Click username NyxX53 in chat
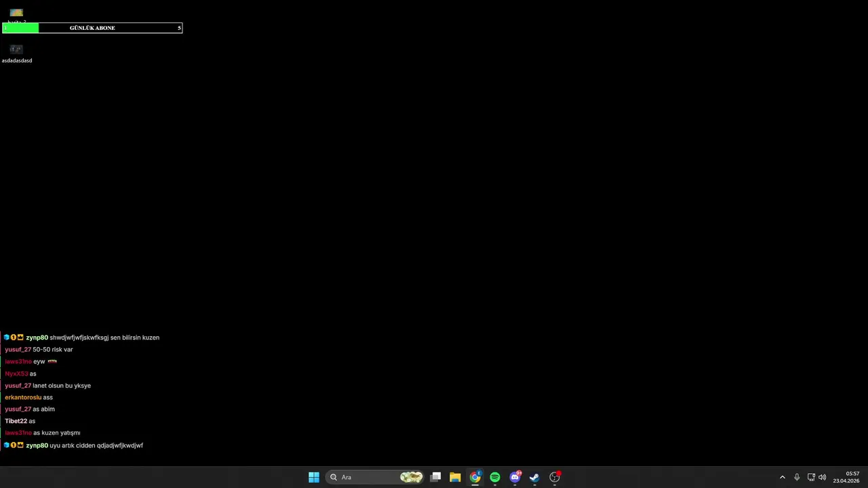The height and width of the screenshot is (488, 868). 16,373
